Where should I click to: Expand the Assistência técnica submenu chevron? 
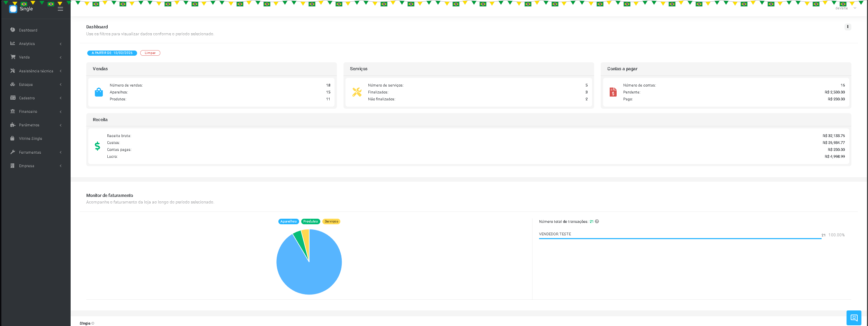click(x=61, y=71)
